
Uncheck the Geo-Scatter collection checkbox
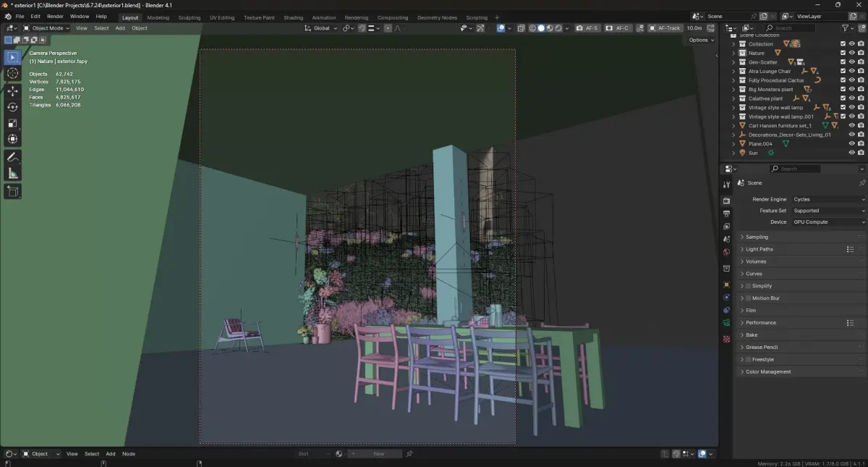click(843, 62)
